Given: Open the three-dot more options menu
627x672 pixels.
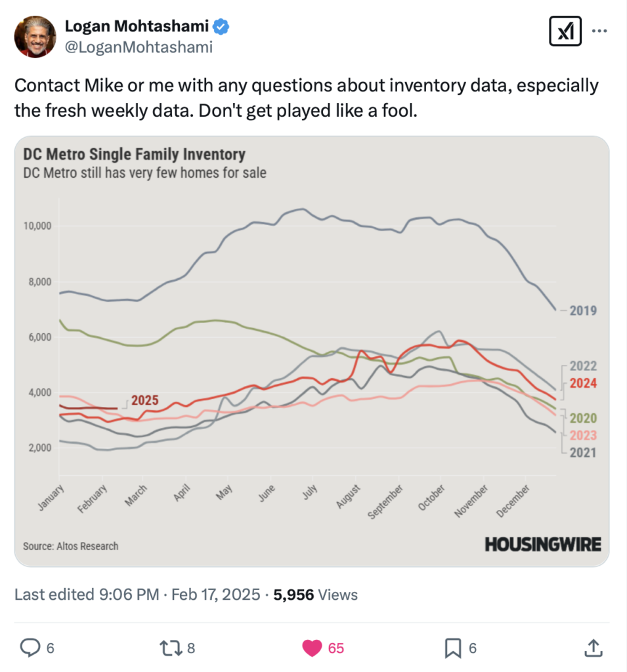Looking at the screenshot, I should (x=599, y=31).
